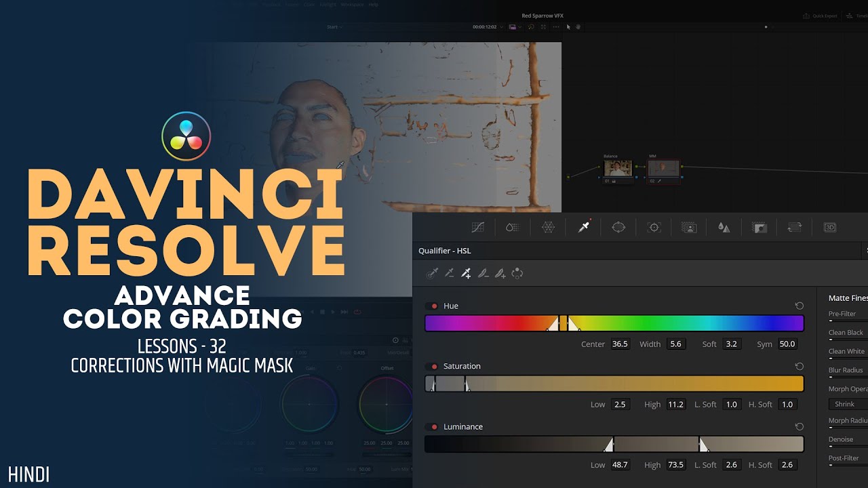Open the Curves palette icon
The image size is (868, 488).
(478, 228)
